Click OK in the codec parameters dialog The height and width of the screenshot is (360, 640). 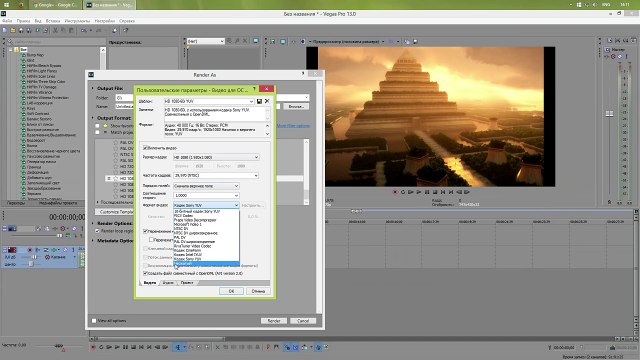tap(231, 291)
